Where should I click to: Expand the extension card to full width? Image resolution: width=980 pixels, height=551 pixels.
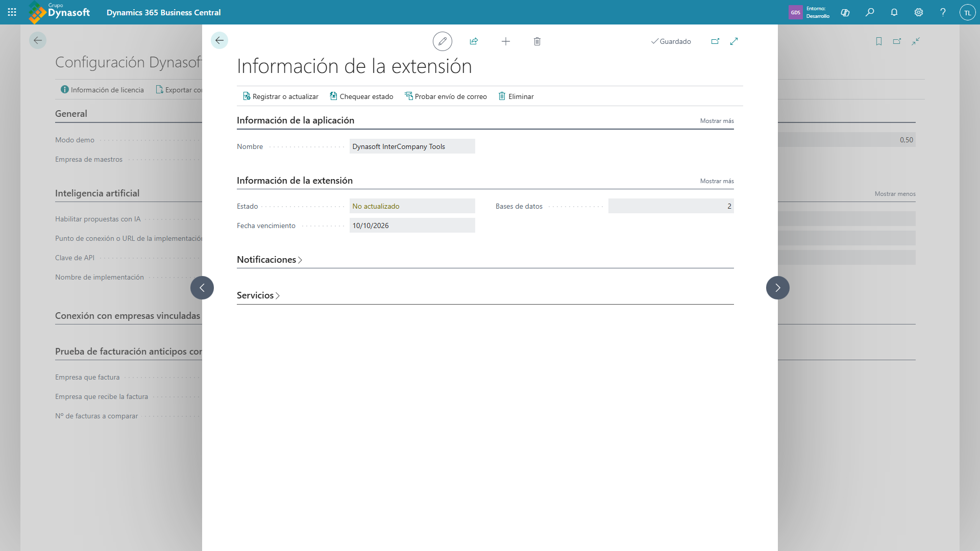[x=734, y=41]
